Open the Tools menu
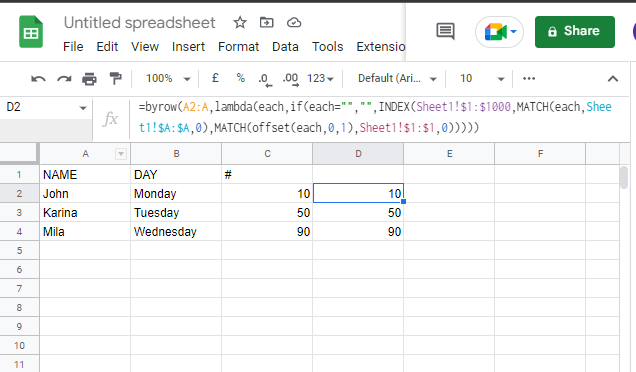Image resolution: width=636 pixels, height=372 pixels. (327, 47)
